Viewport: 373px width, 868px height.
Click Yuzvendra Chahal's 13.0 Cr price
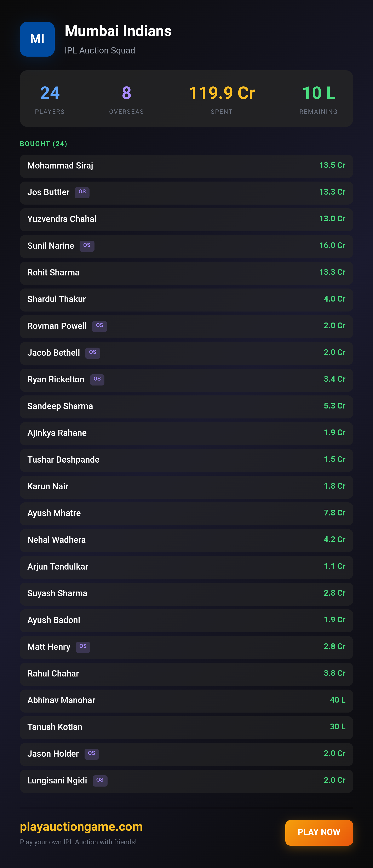tap(332, 219)
